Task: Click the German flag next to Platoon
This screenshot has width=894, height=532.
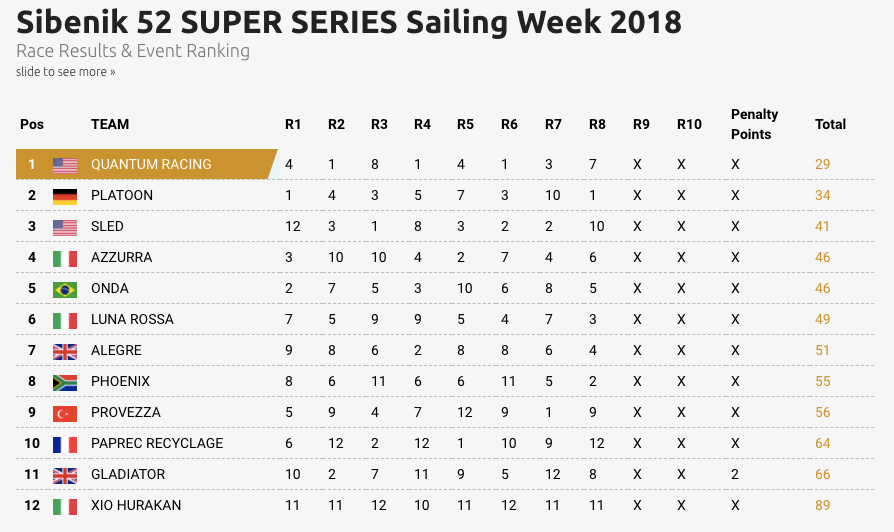Action: click(65, 196)
